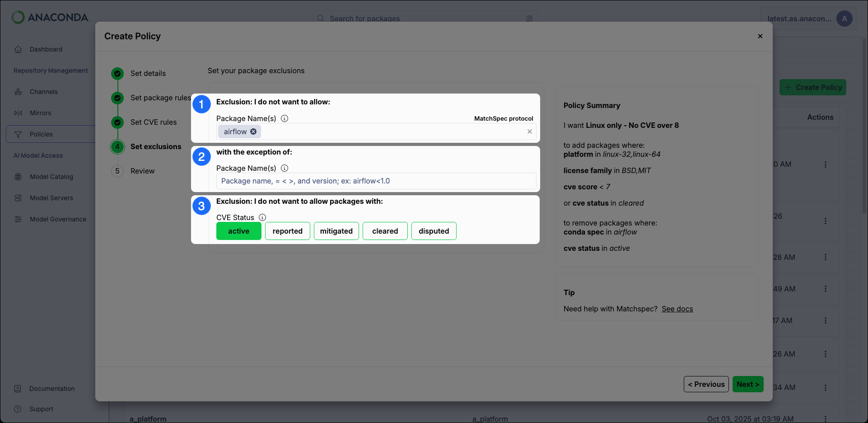Toggle the reported CVE status
The width and height of the screenshot is (868, 423).
pos(288,230)
